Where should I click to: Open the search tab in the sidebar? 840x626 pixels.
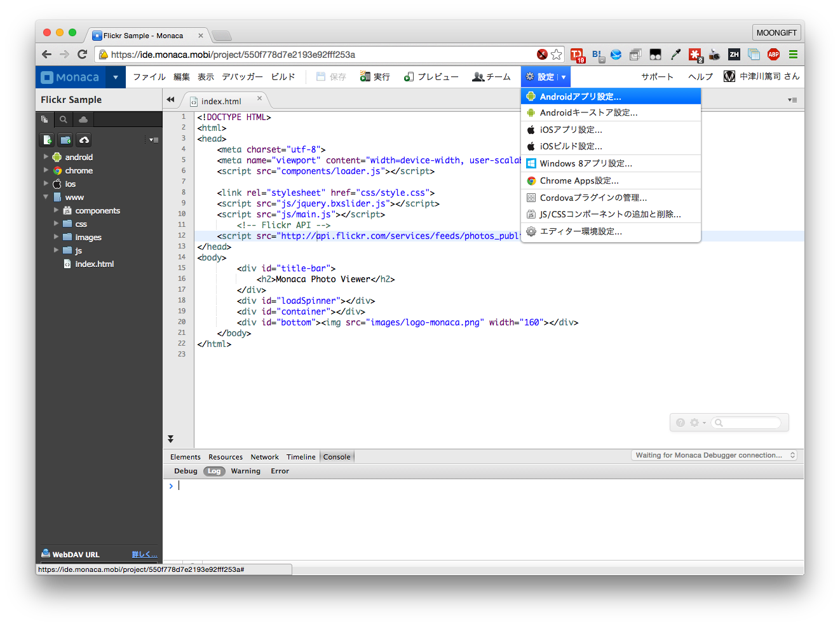tap(64, 119)
